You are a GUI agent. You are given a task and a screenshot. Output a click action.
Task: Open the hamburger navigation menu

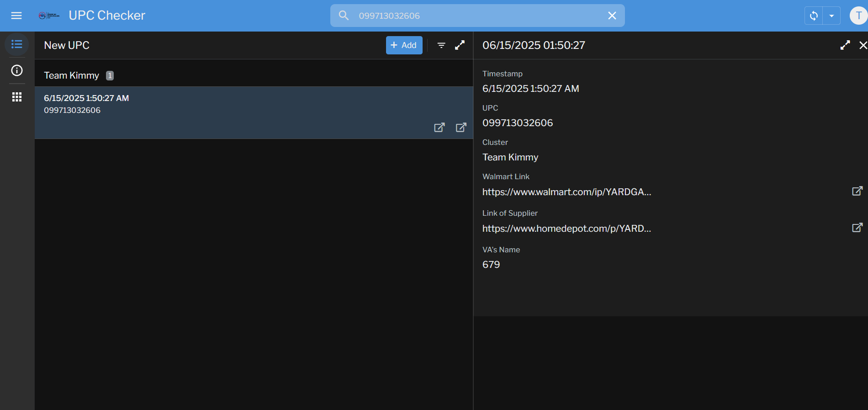[16, 16]
